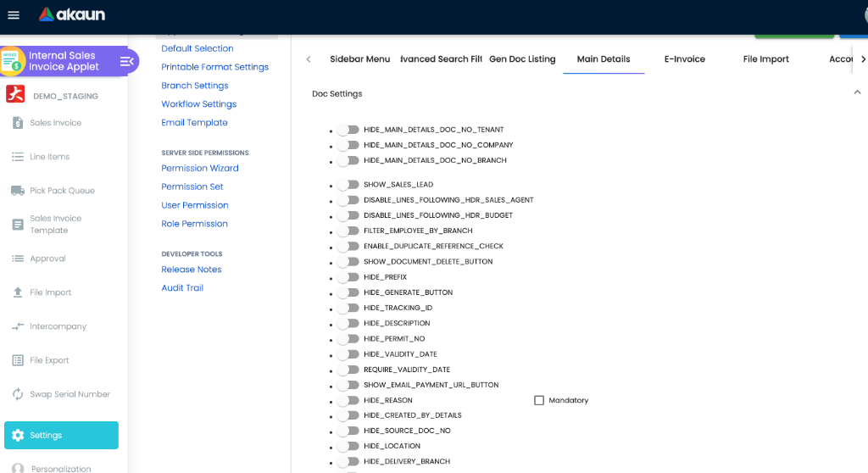Toggle HIDE_PERMIT_NO switch
The width and height of the screenshot is (868, 473).
(x=348, y=339)
